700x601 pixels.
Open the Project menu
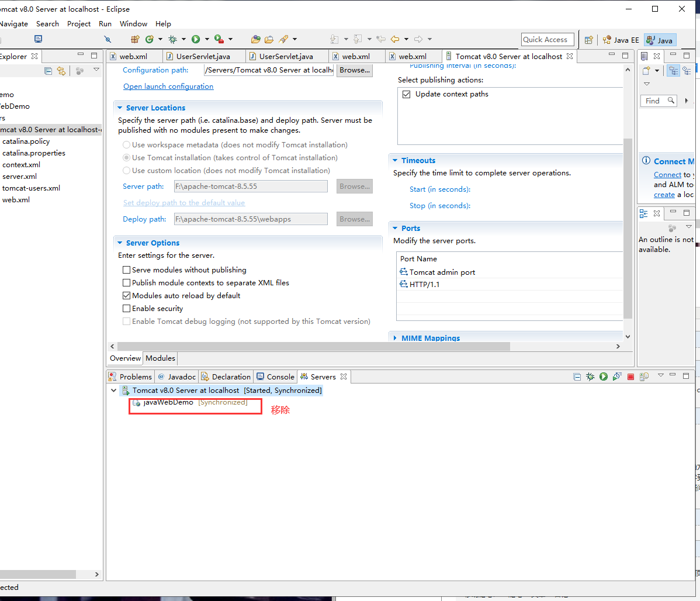click(78, 24)
